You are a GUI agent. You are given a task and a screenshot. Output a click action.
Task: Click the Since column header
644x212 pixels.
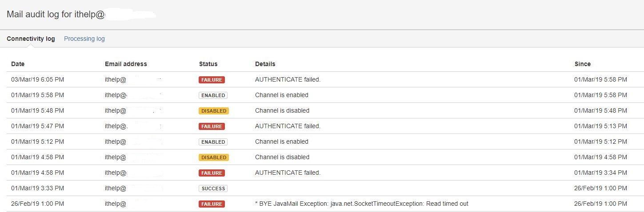(x=582, y=64)
